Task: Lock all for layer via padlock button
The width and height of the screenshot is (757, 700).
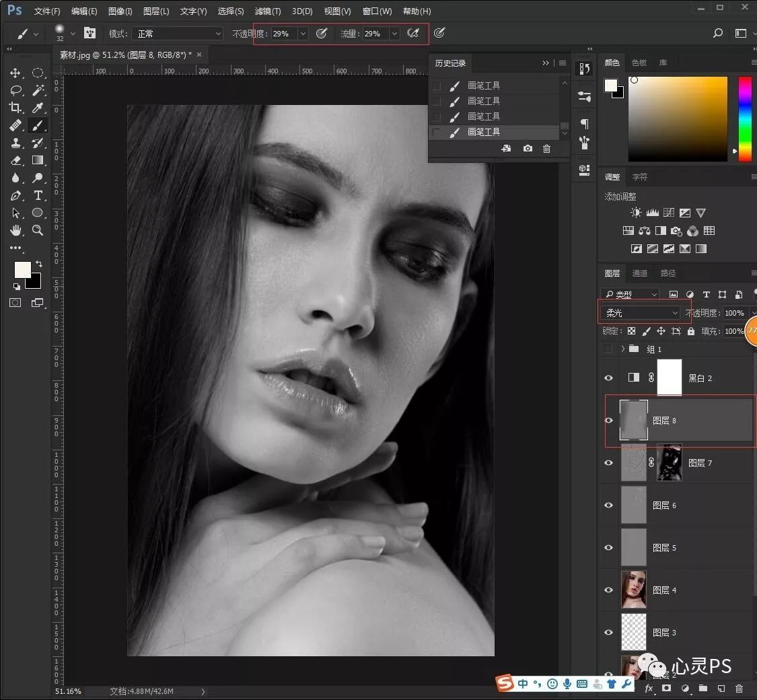Action: click(x=691, y=331)
